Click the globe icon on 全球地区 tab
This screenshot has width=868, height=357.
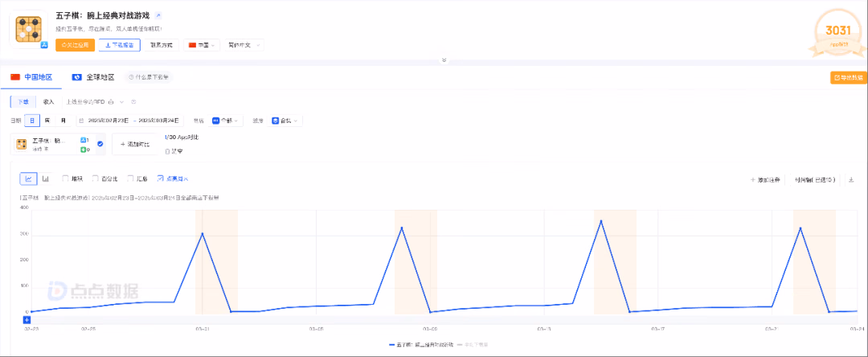[x=77, y=77]
